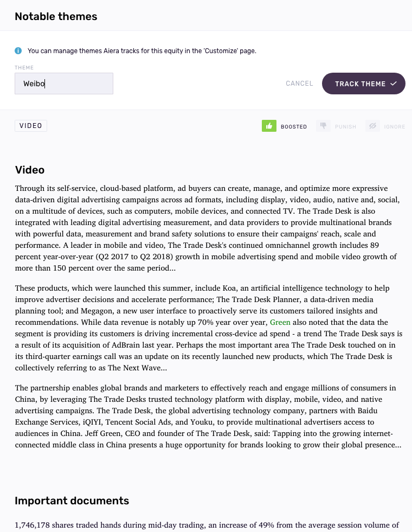
Task: Toggle the PUNISH label
Action: point(345,127)
